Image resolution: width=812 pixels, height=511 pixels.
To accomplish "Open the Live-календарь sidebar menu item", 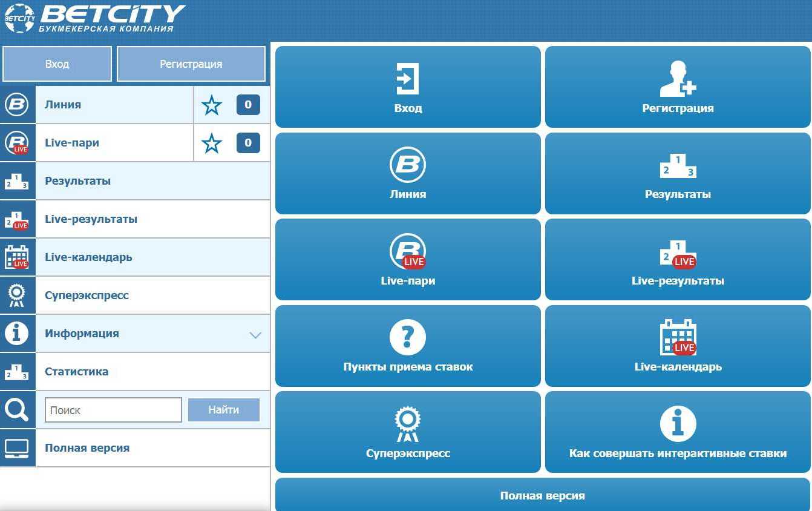I will tap(153, 257).
